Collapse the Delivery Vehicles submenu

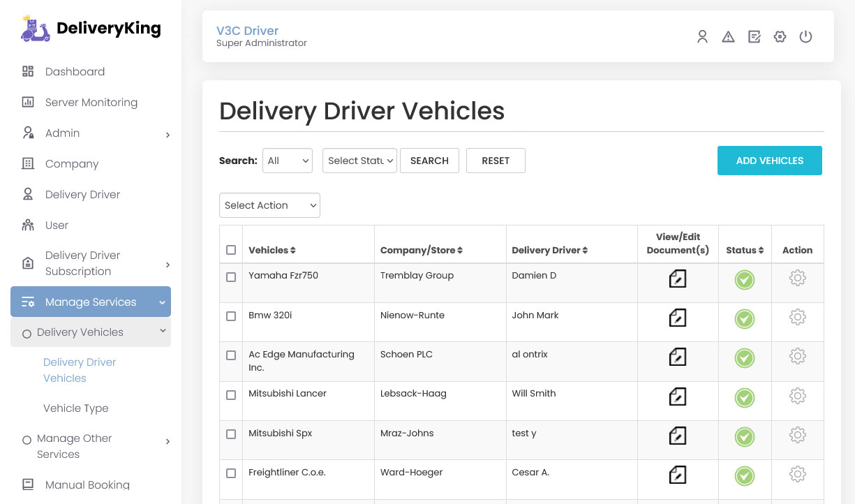point(91,332)
